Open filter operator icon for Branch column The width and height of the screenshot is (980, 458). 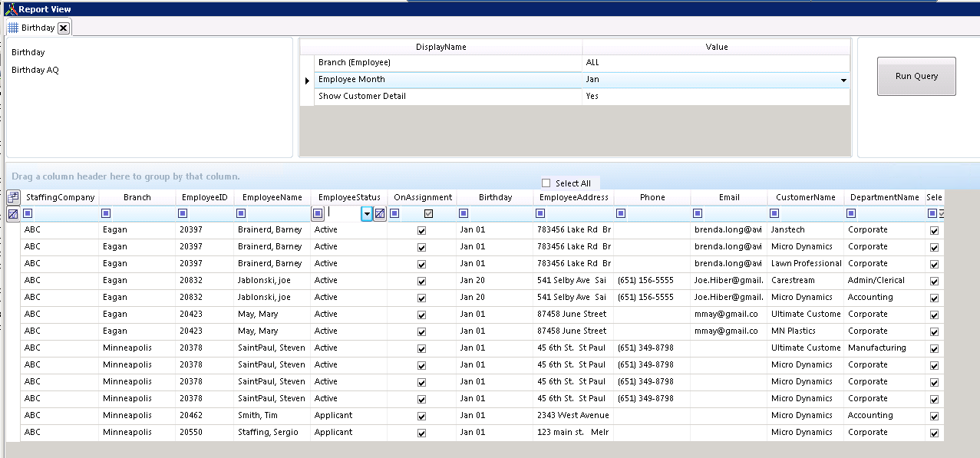106,214
